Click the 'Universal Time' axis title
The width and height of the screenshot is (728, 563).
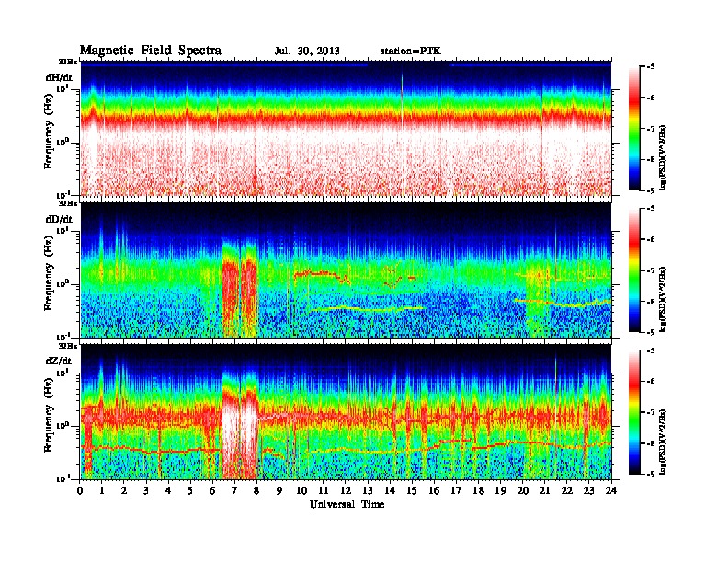pos(347,504)
